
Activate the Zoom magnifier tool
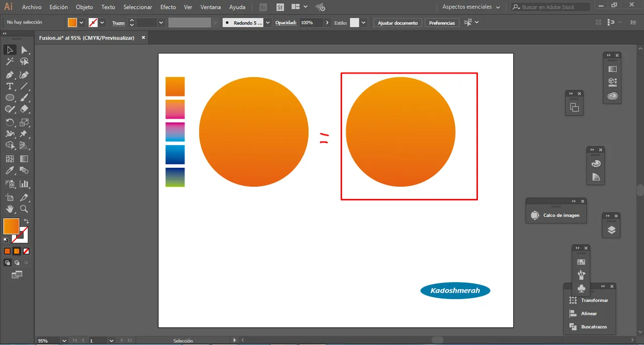pyautogui.click(x=24, y=209)
